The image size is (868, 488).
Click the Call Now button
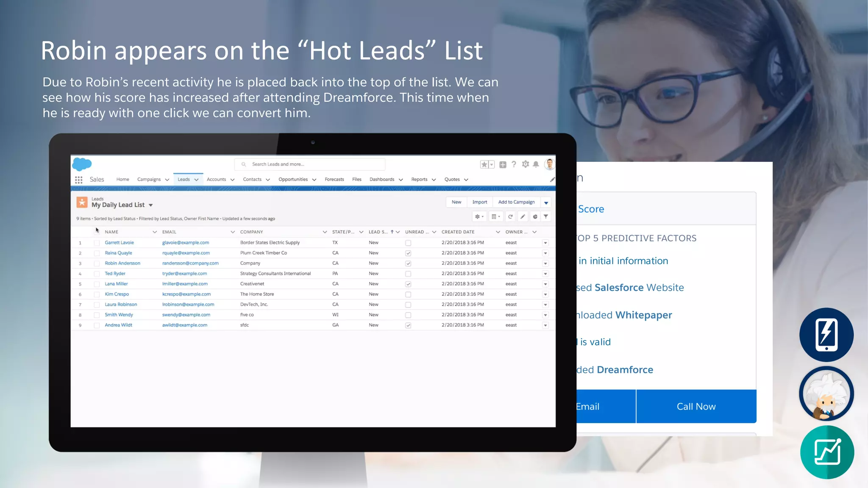(696, 406)
